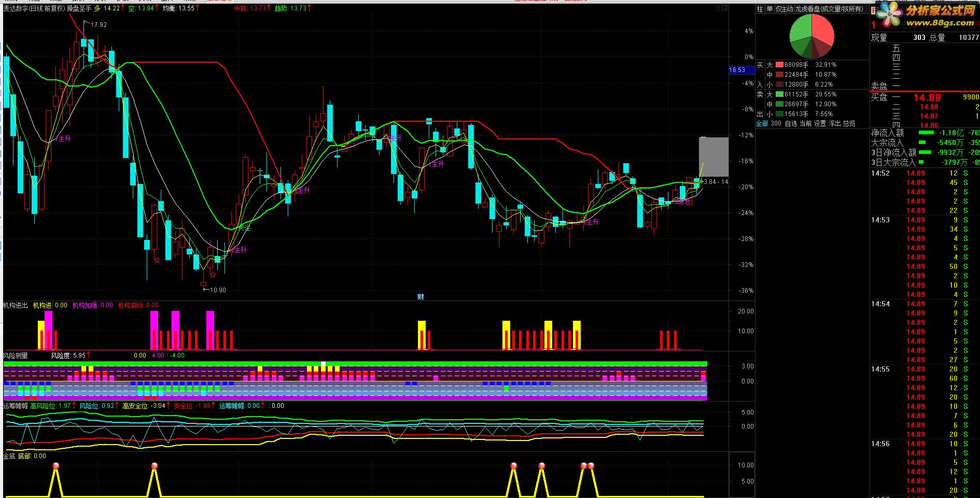
Task: Click the 10.90 low price label
Action: (218, 290)
